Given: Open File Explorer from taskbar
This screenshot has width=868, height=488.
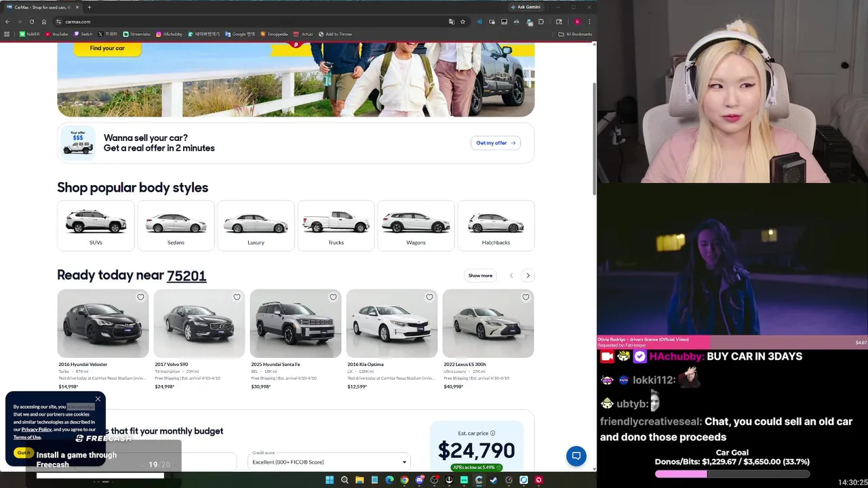Looking at the screenshot, I should [x=359, y=480].
